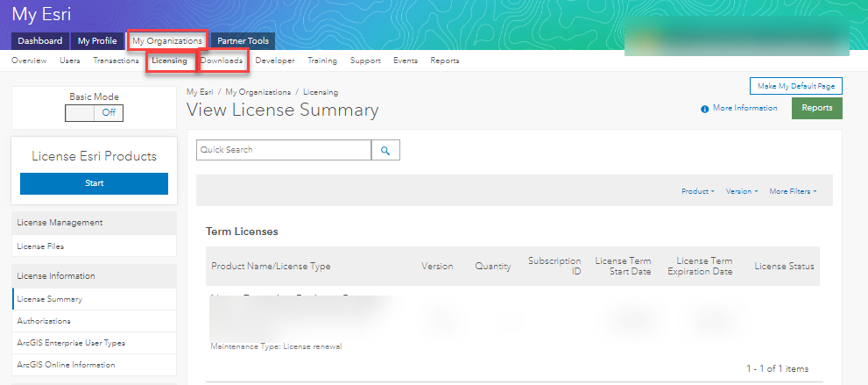Click the Subscription ID column header
868x385 pixels.
pos(554,266)
